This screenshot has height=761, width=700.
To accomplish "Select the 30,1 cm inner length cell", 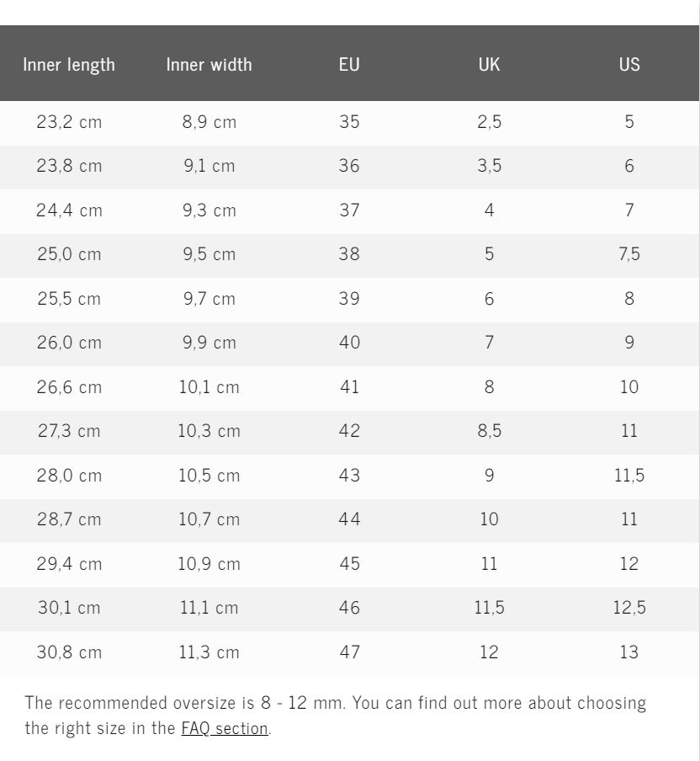I will point(69,608).
